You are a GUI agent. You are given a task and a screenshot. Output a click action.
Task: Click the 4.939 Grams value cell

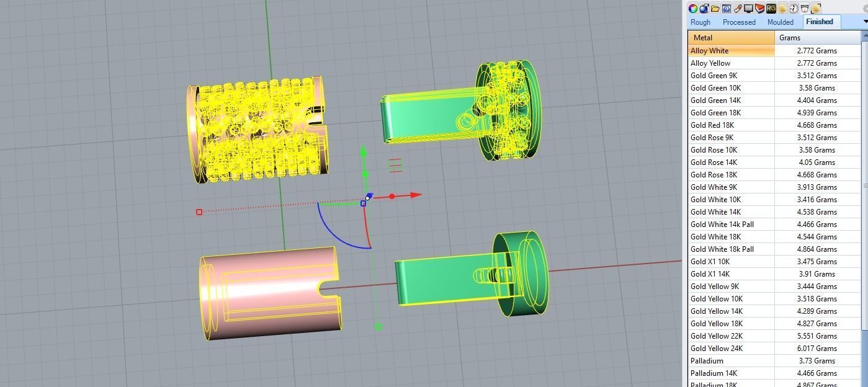point(818,113)
